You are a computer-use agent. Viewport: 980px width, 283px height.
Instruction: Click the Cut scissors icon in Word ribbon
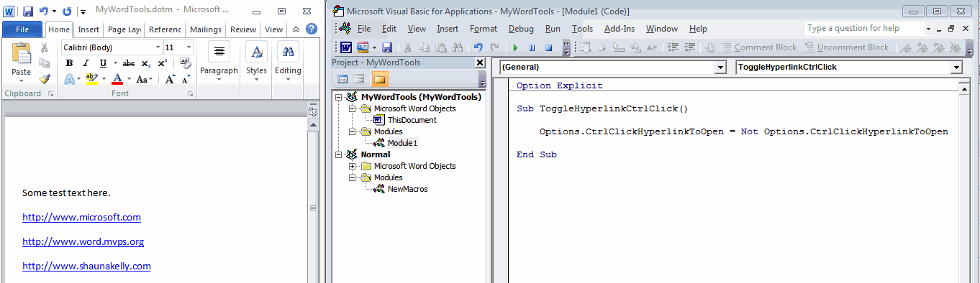pos(44,47)
